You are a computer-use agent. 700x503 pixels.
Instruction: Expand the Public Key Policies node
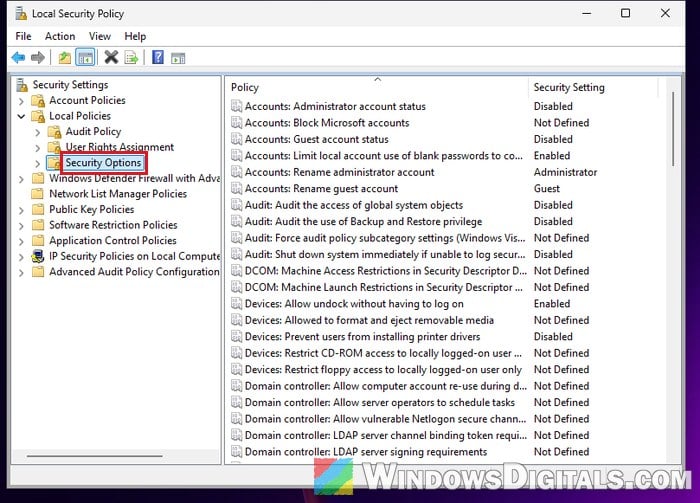pos(21,210)
